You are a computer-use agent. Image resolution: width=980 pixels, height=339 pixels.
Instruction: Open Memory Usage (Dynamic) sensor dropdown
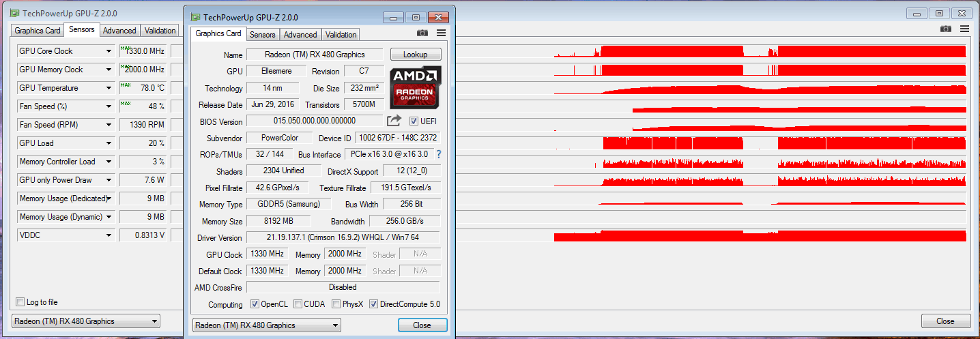pos(109,217)
